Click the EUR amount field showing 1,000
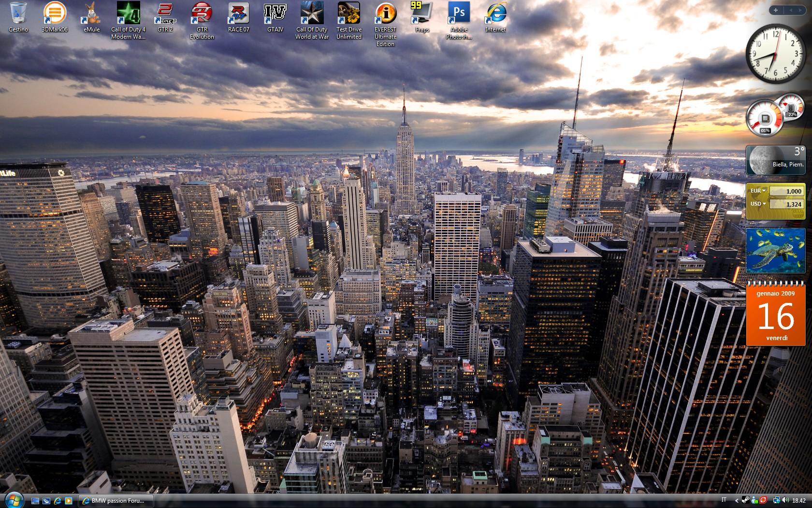This screenshot has height=508, width=812. coord(786,191)
